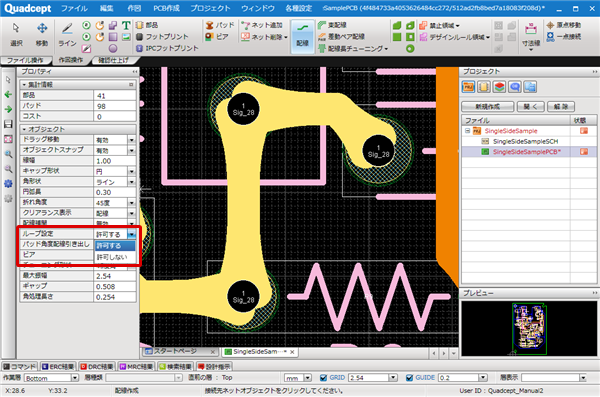The height and width of the screenshot is (397, 600).
Task: Toggle the GUIDE checkbox
Action: point(409,378)
